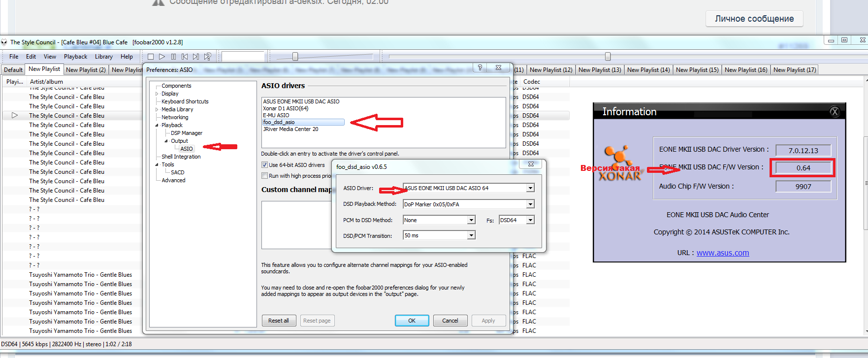The height and width of the screenshot is (358, 868).
Task: Open PCM to DSD Method dropdown
Action: (471, 220)
